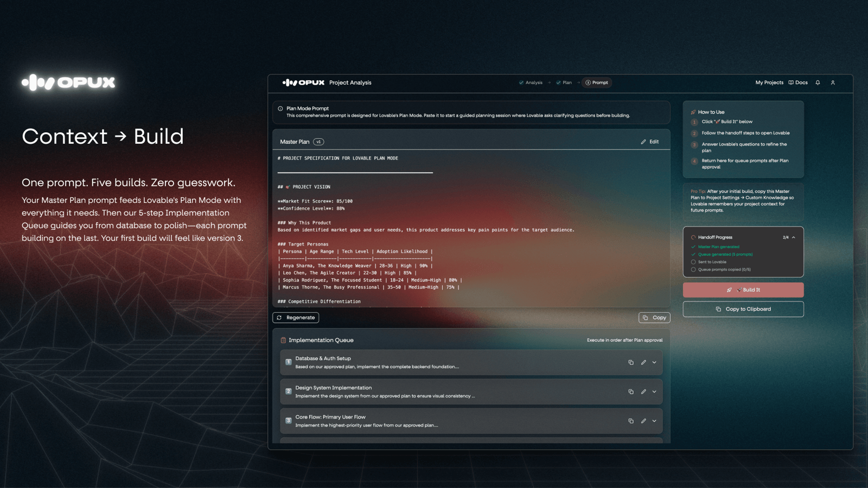The image size is (868, 488).
Task: Check the Queue prompts copied step
Action: [693, 269]
